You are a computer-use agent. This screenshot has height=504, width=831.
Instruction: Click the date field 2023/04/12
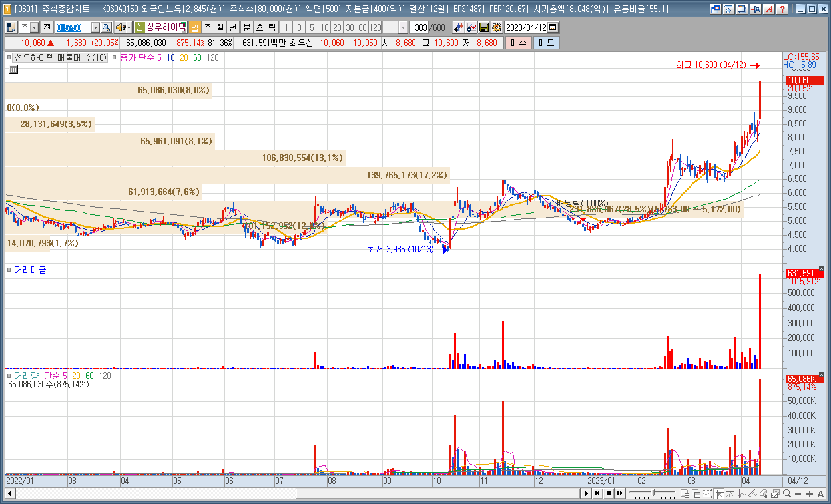[x=526, y=27]
